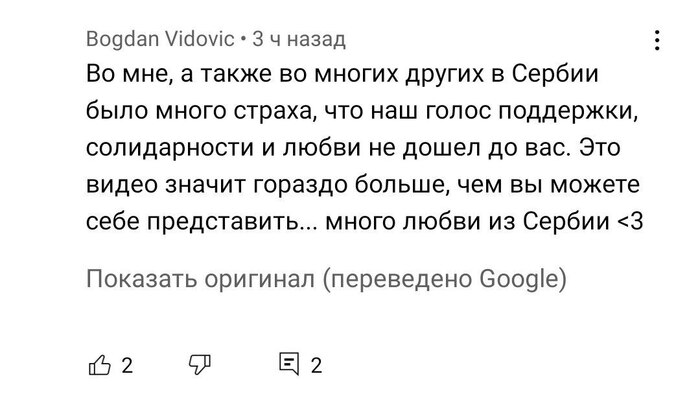Image resolution: width=700 pixels, height=409 pixels.
Task: Click the '(переведено Google)' label
Action: pos(445,278)
